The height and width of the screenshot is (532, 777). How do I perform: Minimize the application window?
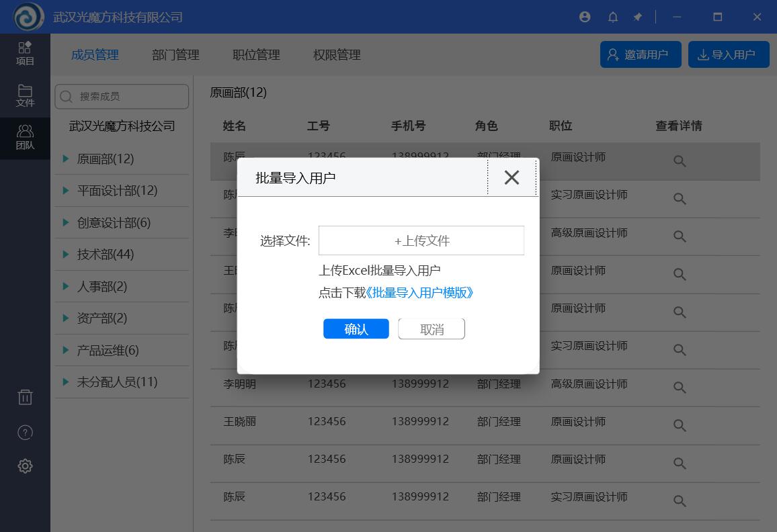[677, 17]
